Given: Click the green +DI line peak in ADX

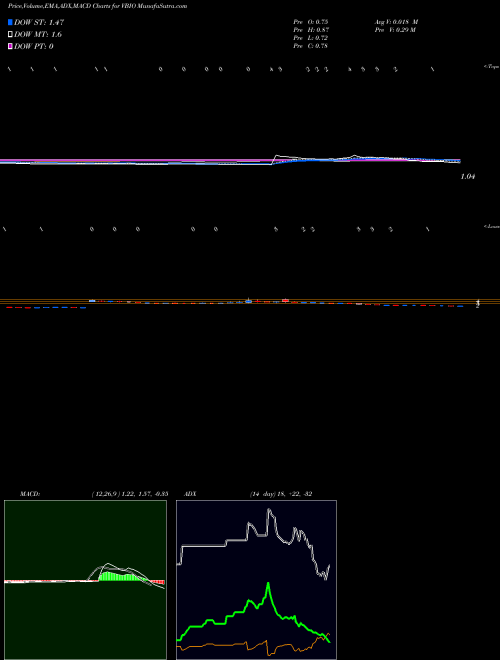Looking at the screenshot, I should 268,584.
